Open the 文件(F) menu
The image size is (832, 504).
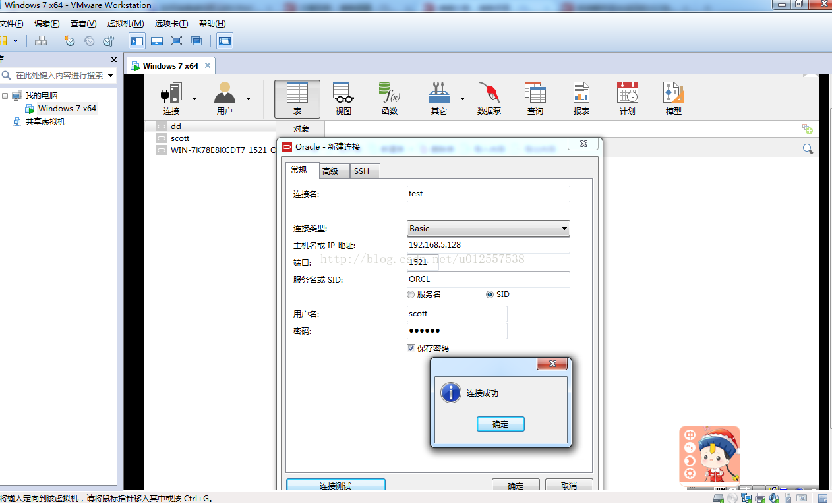click(11, 24)
